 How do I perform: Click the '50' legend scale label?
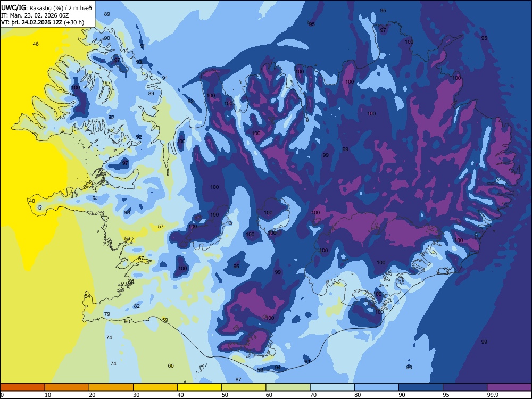pos(225,395)
